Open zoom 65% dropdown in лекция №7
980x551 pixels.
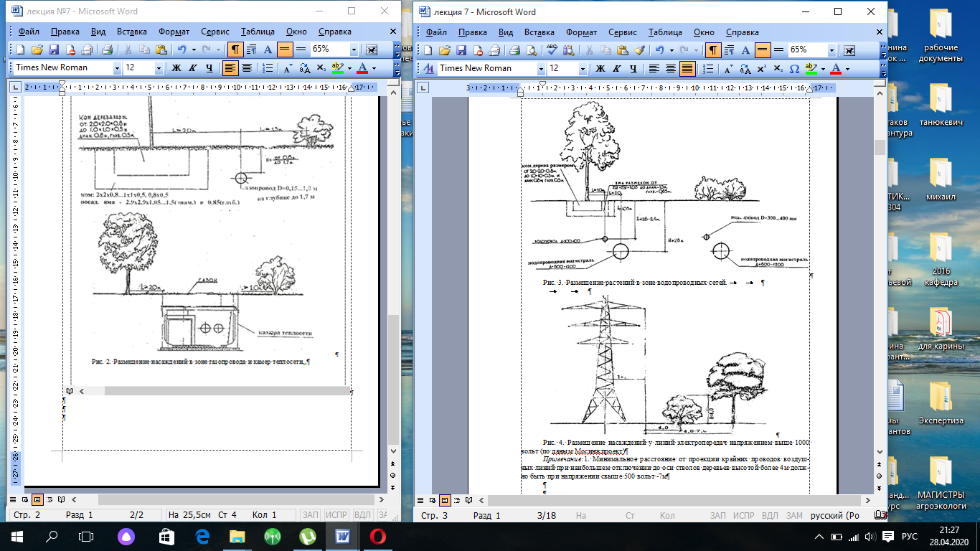(x=354, y=50)
